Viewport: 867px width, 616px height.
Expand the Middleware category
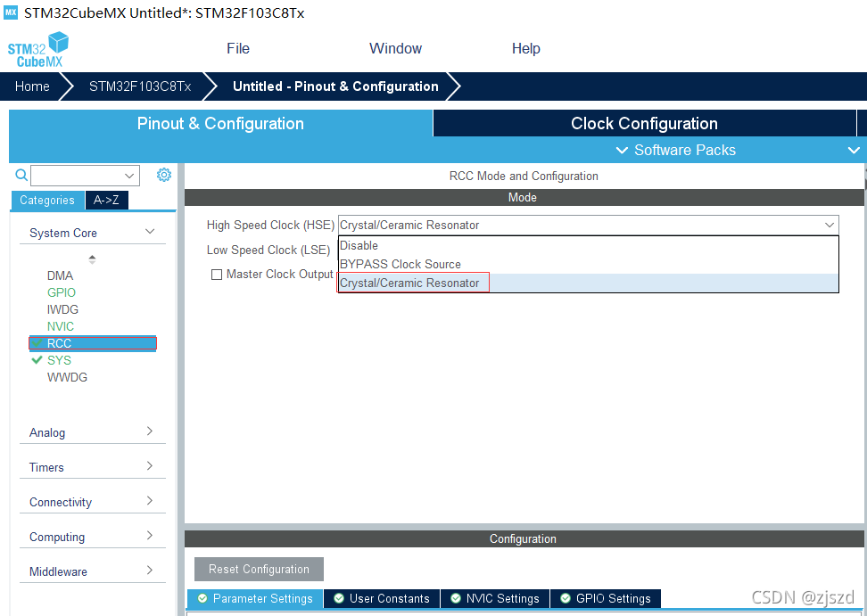[x=149, y=571]
